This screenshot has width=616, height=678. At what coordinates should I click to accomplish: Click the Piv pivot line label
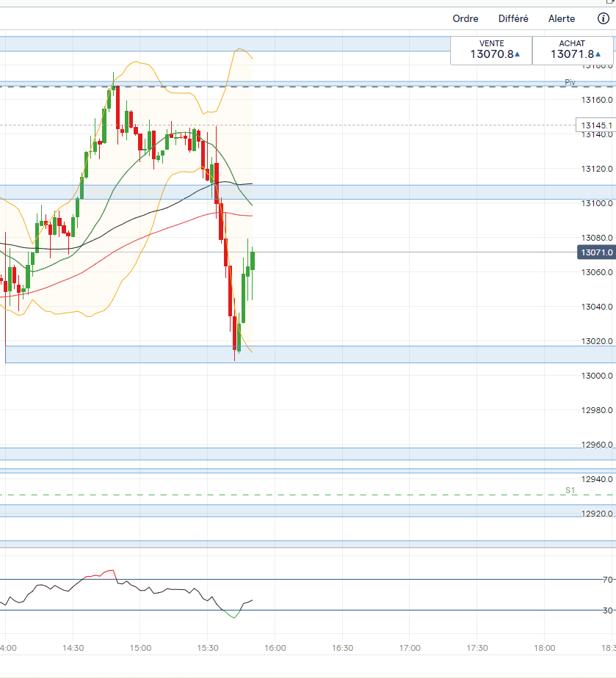pos(570,82)
